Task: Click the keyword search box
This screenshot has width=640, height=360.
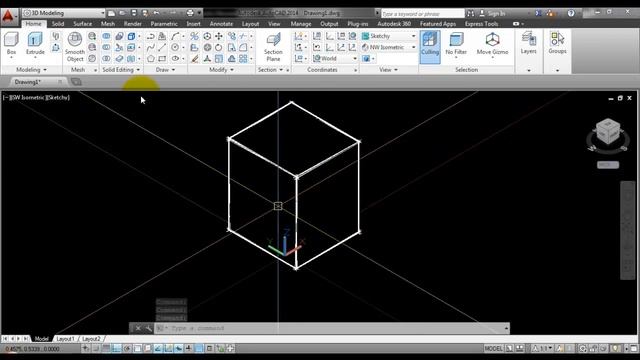Action: [422, 13]
